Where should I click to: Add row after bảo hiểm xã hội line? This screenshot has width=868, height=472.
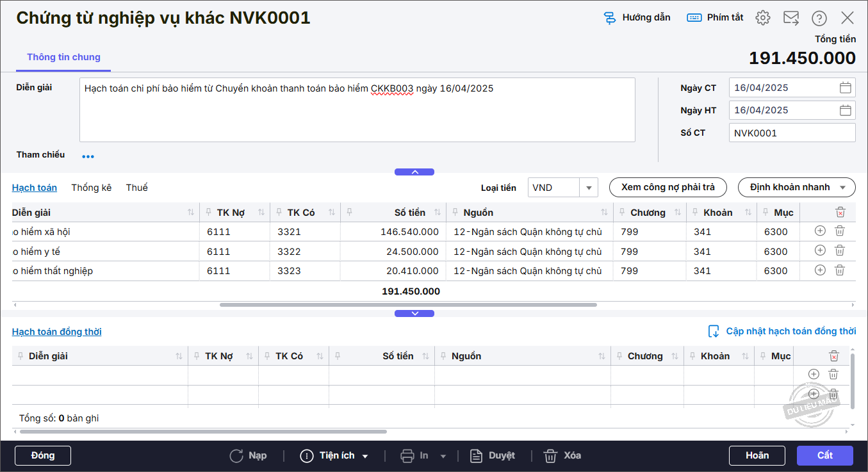coord(820,231)
